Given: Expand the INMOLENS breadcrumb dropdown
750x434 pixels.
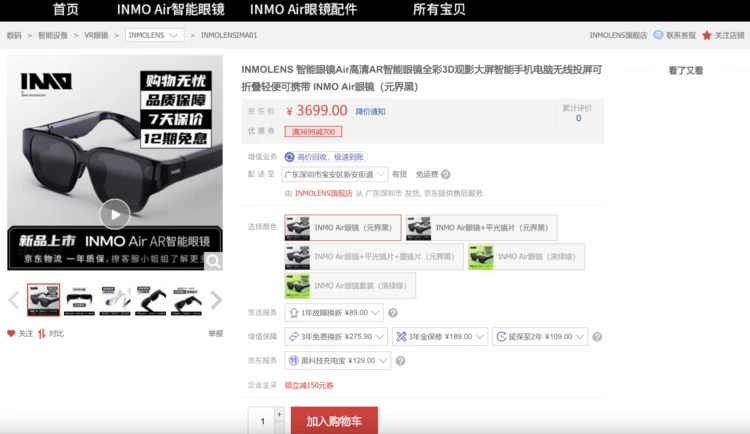Looking at the screenshot, I should 155,35.
